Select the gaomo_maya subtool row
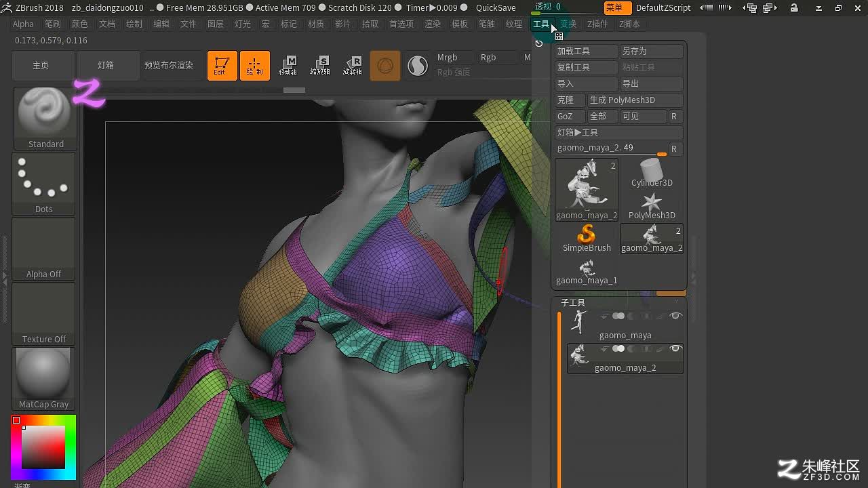This screenshot has width=868, height=488. tap(625, 325)
